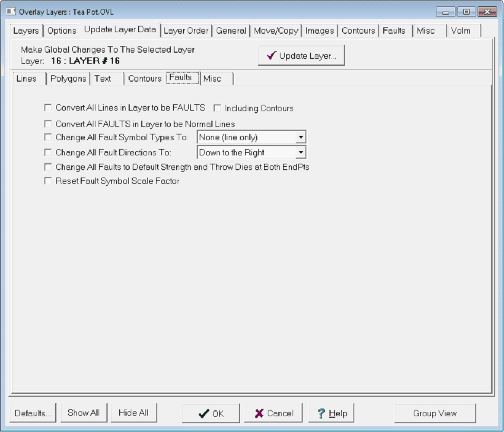
Task: Open the fault symbol type dropdown
Action: click(x=301, y=138)
